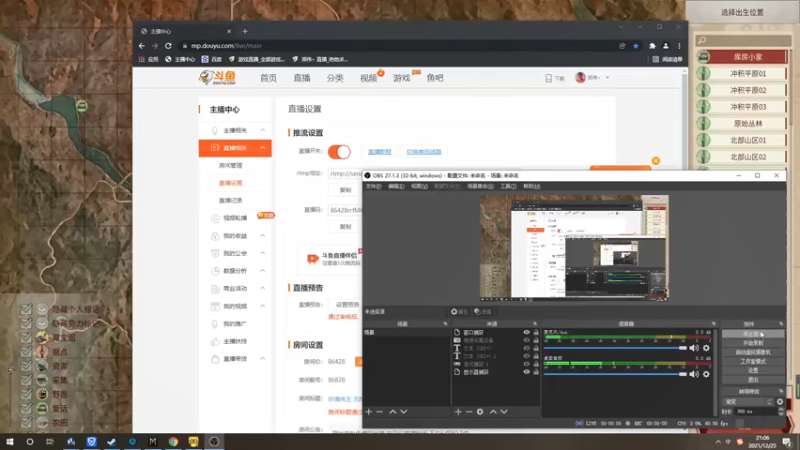
Task: Uncheck the 隐藏个人标记 checkbox on the game map
Action: (x=26, y=309)
